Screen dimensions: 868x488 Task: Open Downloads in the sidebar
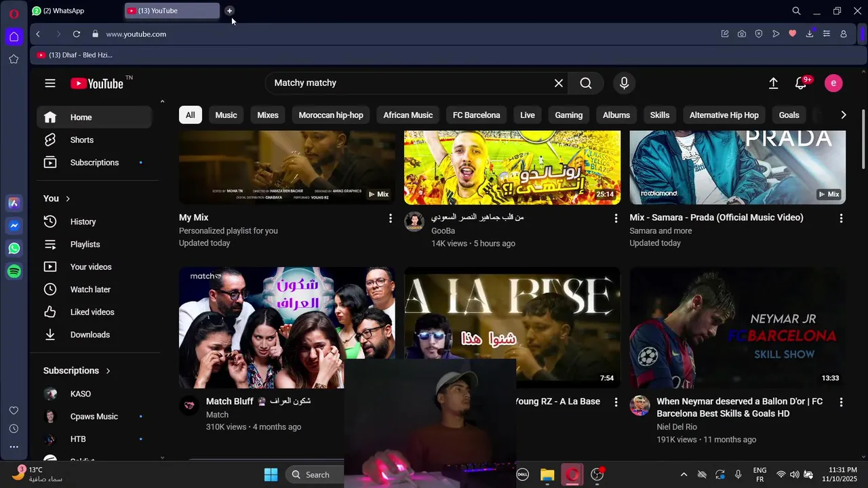tap(94, 335)
